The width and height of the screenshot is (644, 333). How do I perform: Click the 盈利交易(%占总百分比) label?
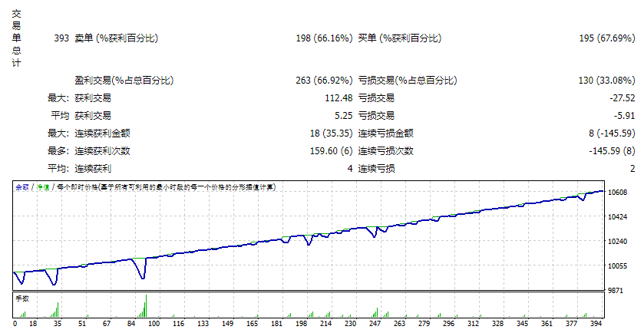124,80
